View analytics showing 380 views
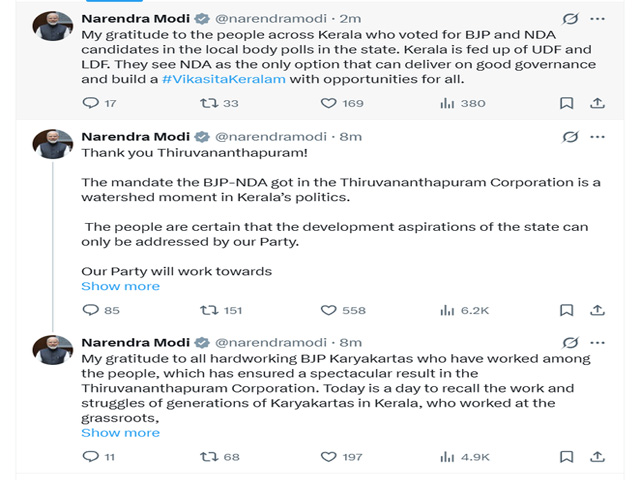This screenshot has width=640, height=480. coord(447,103)
